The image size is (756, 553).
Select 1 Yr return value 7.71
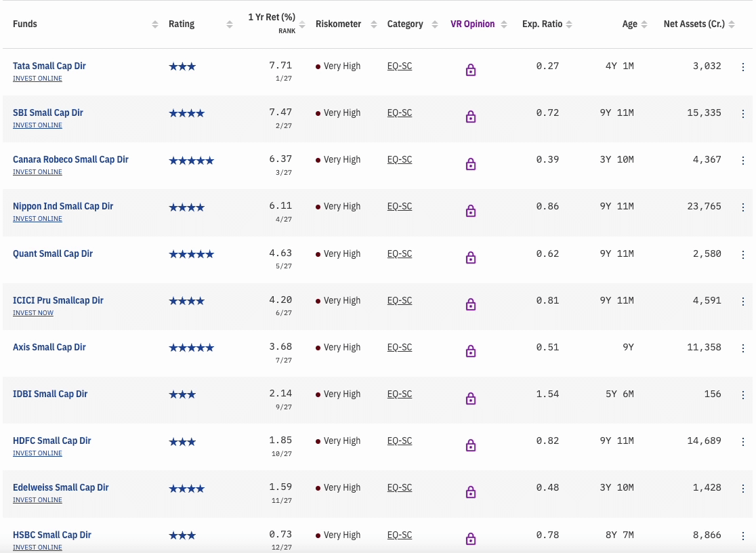(280, 65)
